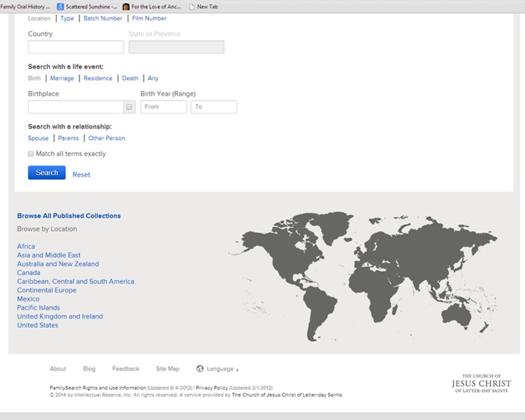Switch to Scattered Sunshine tab label

pyautogui.click(x=91, y=7)
